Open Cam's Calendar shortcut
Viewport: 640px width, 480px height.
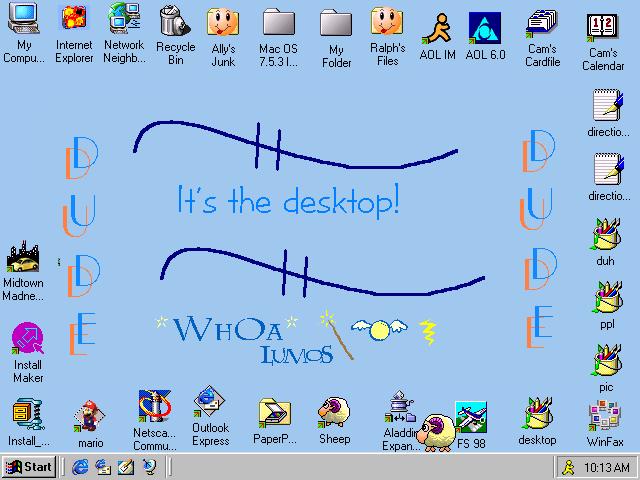tap(602, 28)
